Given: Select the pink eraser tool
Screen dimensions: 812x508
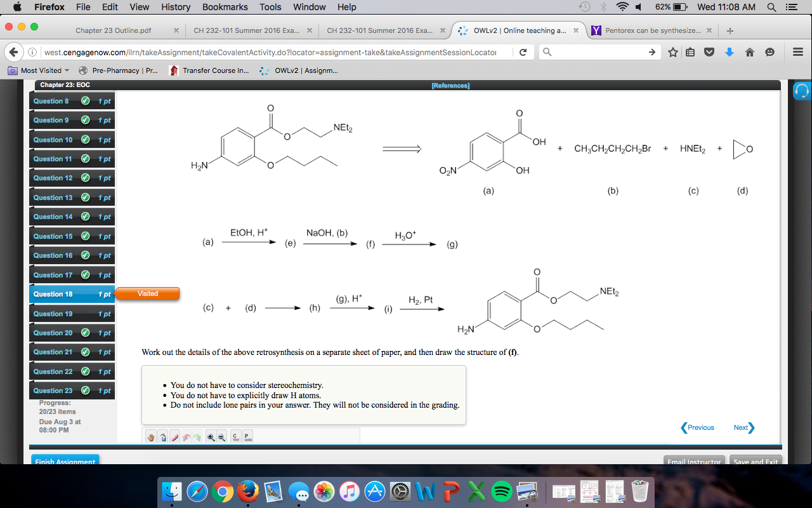Looking at the screenshot, I should [x=175, y=436].
